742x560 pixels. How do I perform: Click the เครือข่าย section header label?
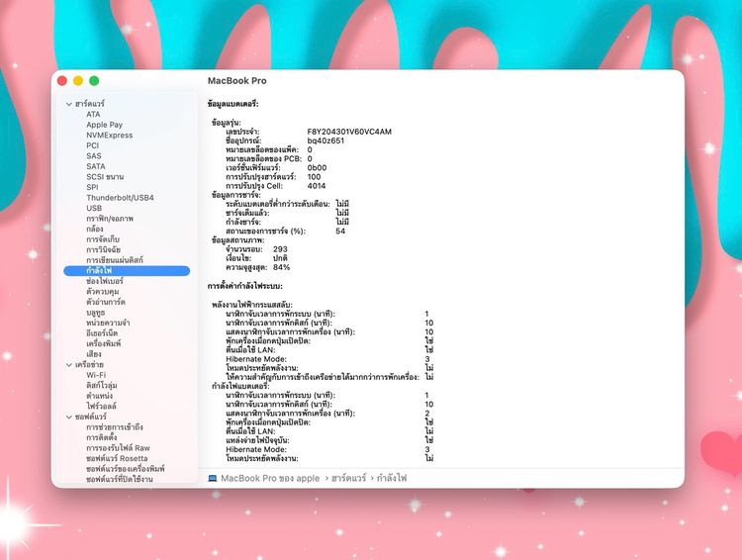click(89, 365)
